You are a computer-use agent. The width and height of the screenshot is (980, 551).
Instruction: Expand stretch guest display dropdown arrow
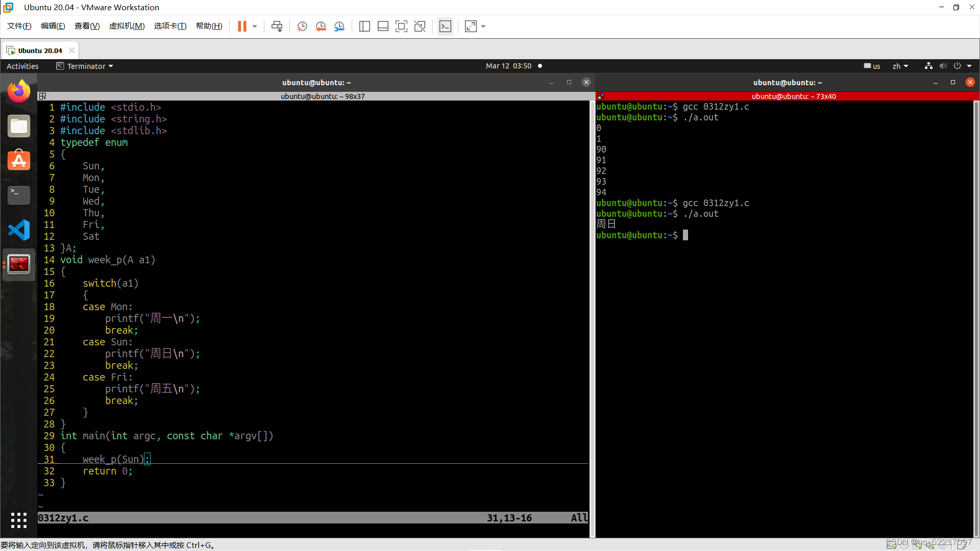click(x=483, y=27)
